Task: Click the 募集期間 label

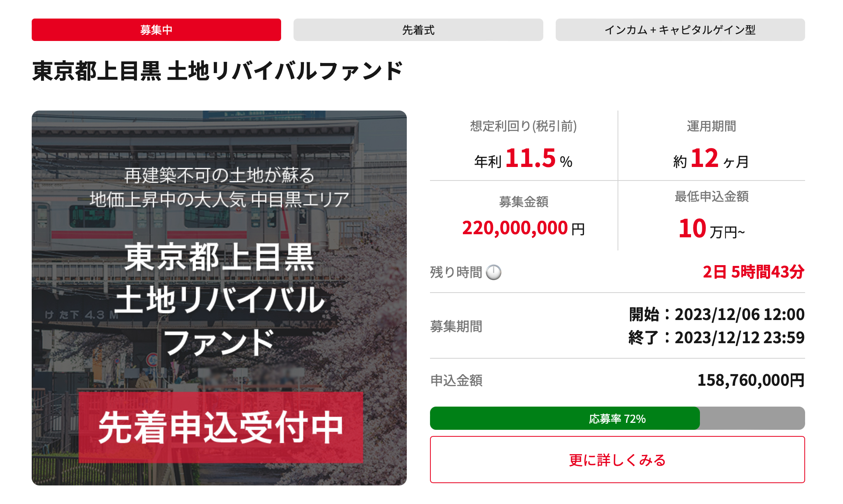Action: coord(456,326)
